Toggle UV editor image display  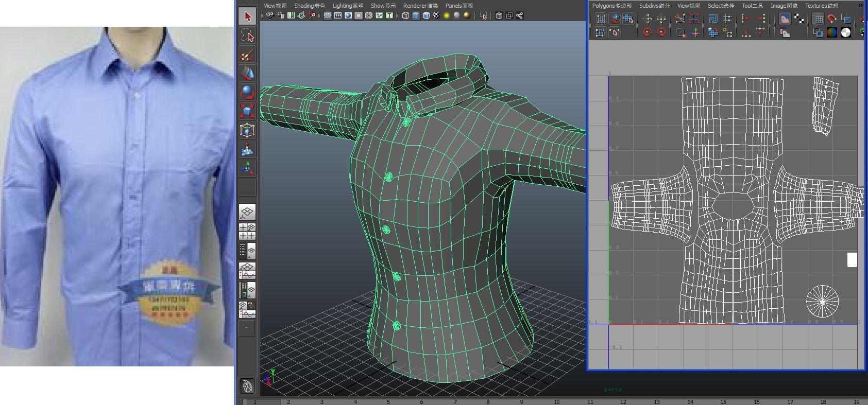tap(785, 19)
